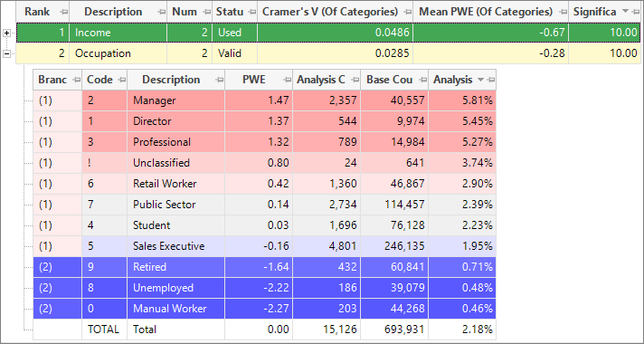Pin the Base Count column header
Image resolution: width=644 pixels, height=344 pixels.
click(x=421, y=80)
